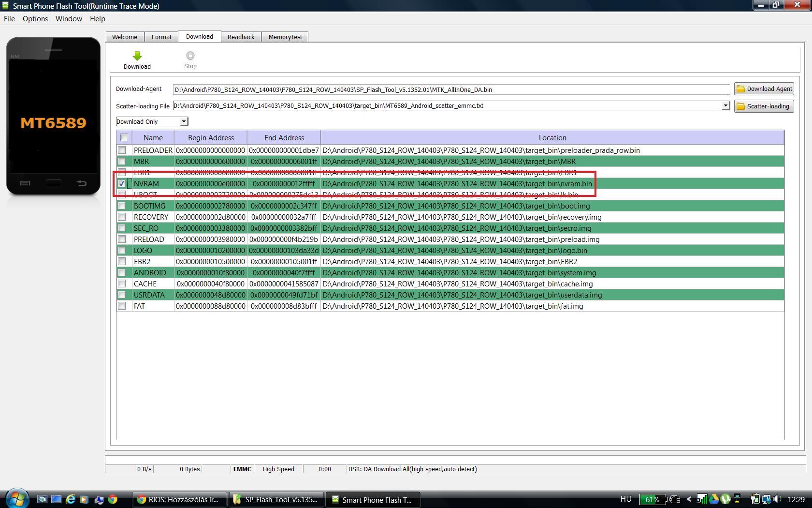Open the Google Drive tray icon
812x508 pixels.
tap(714, 499)
